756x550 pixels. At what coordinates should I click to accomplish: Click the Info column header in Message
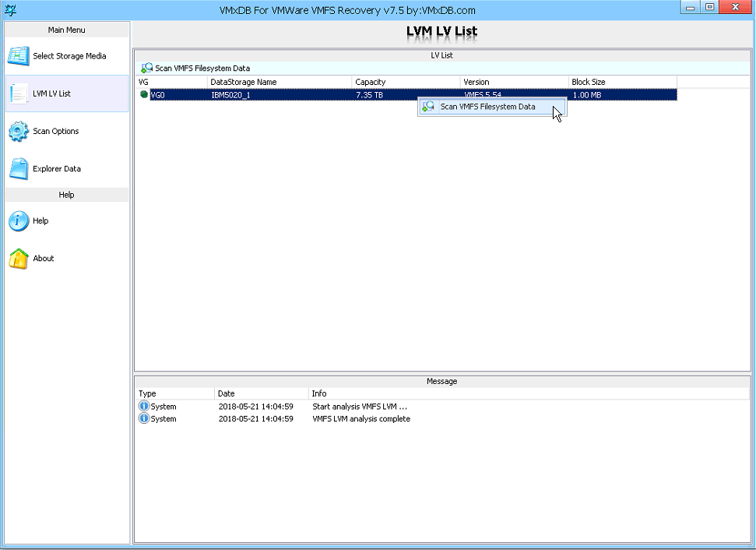[529, 393]
